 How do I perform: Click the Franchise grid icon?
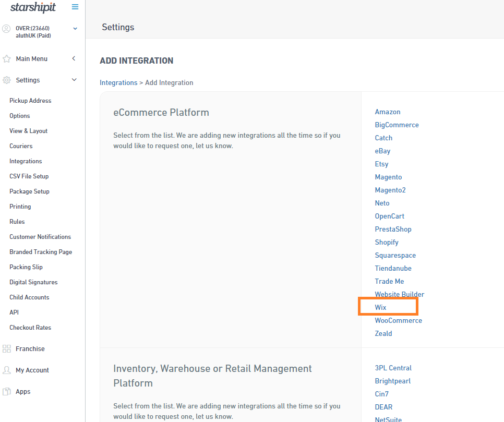[x=6, y=349]
